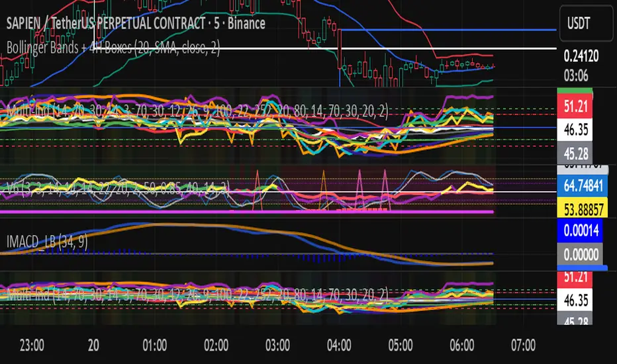
Task: Click the gray 45.28 value label in upper Multi-Ind pane
Action: click(x=575, y=153)
